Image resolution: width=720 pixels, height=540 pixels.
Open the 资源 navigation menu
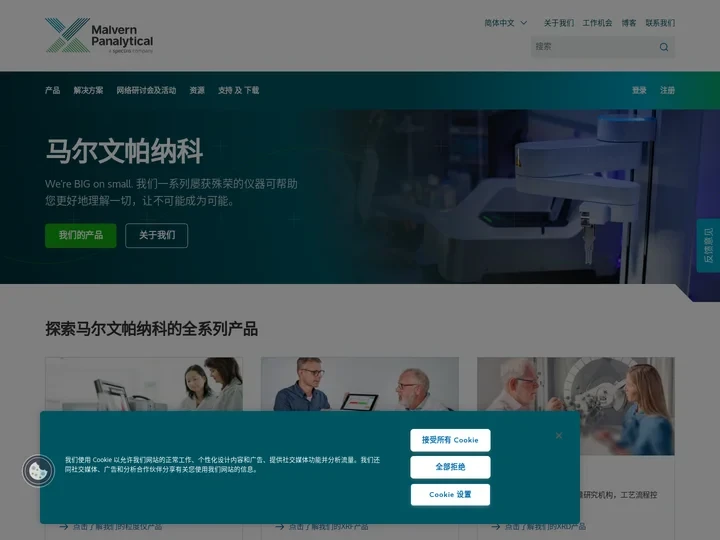pyautogui.click(x=197, y=90)
